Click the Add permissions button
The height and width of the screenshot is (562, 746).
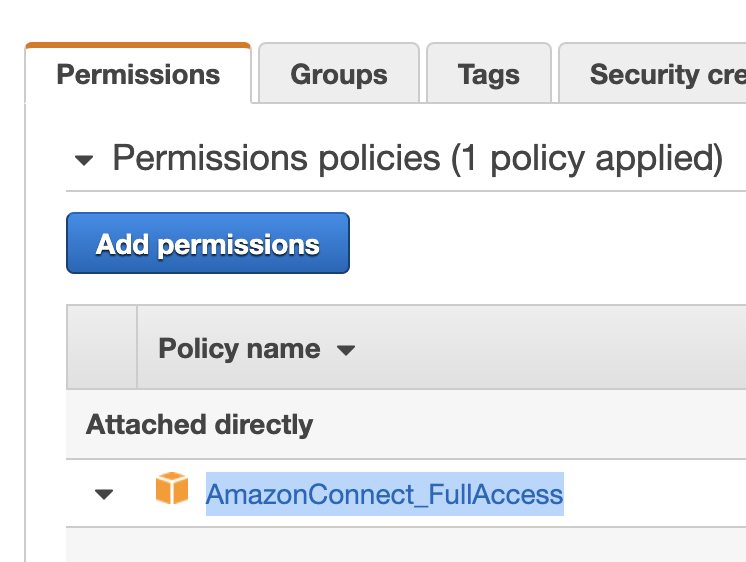(x=208, y=243)
